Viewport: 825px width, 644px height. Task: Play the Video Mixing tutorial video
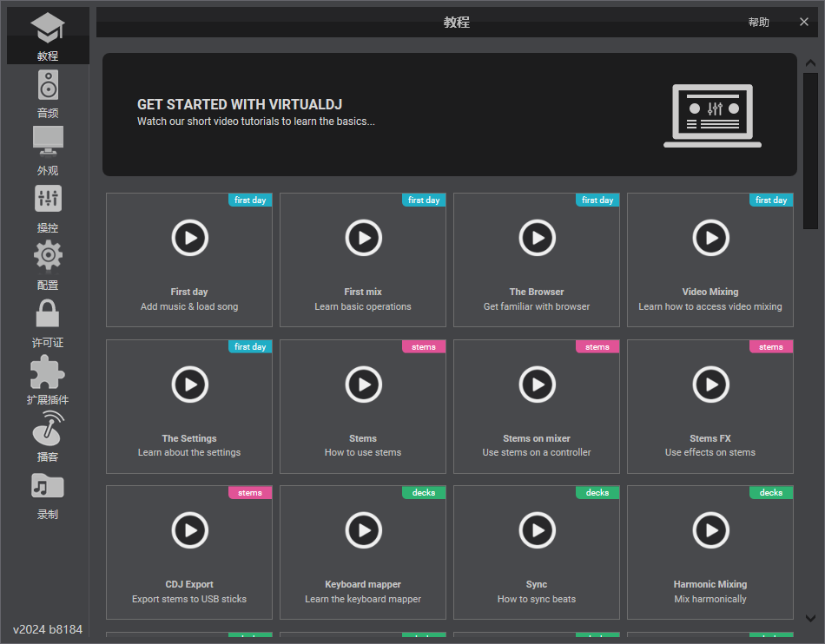tap(711, 238)
